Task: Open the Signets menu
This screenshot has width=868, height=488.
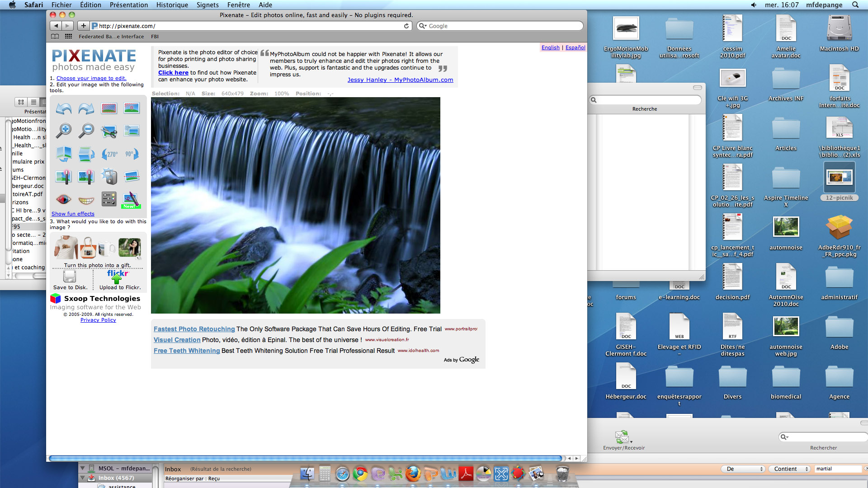Action: pos(208,5)
